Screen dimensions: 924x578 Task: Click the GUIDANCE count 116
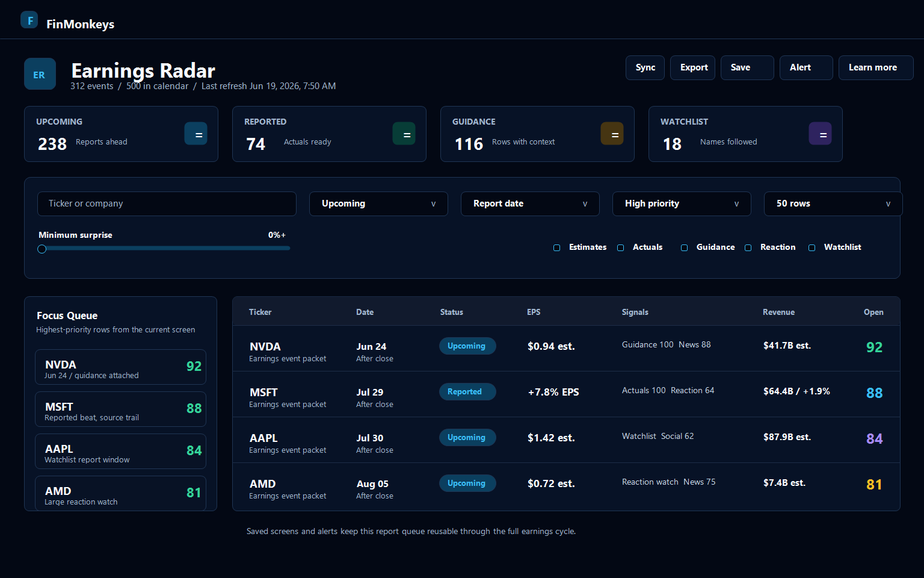coord(469,144)
